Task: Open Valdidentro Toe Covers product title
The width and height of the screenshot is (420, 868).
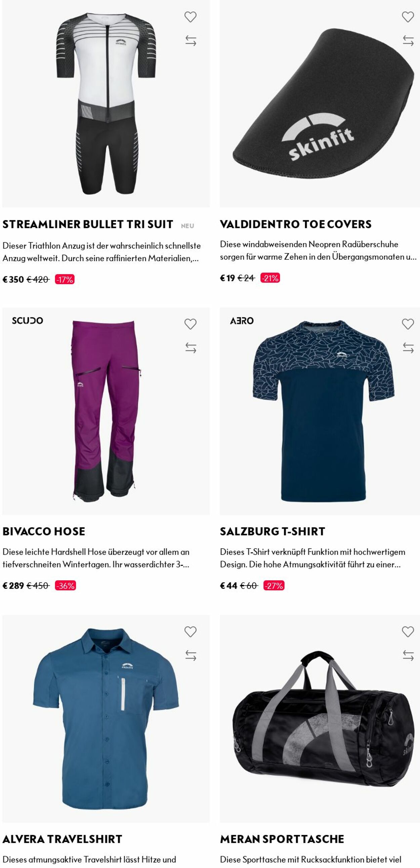Action: click(x=296, y=225)
